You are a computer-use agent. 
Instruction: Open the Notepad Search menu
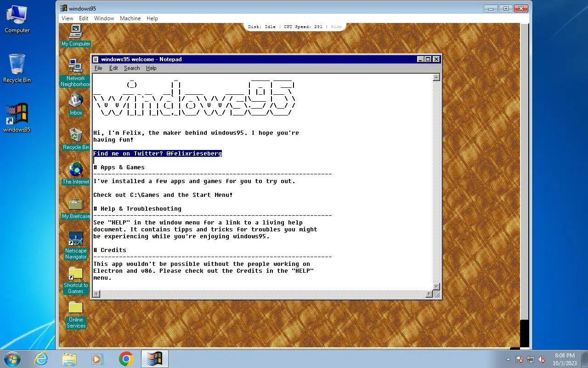pyautogui.click(x=132, y=68)
